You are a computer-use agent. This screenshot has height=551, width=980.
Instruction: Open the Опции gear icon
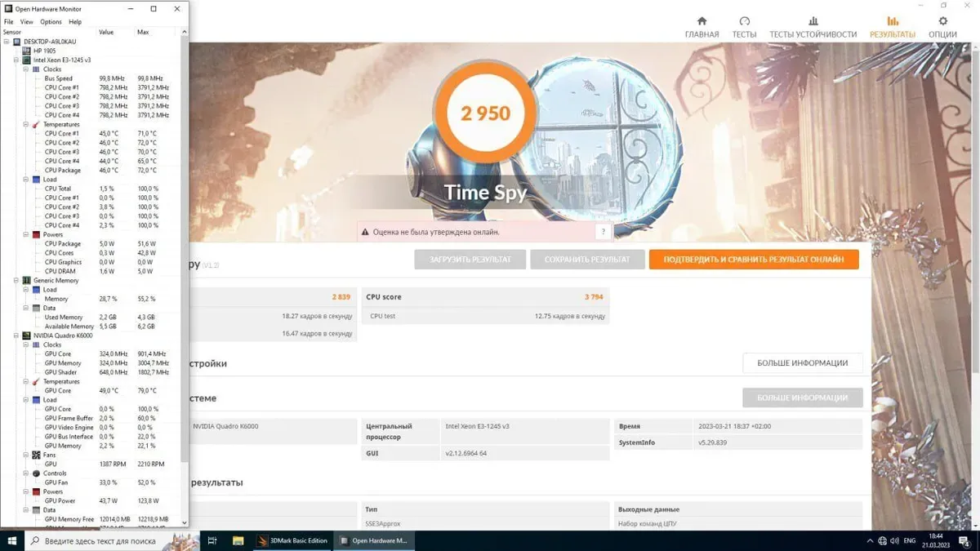tap(942, 22)
